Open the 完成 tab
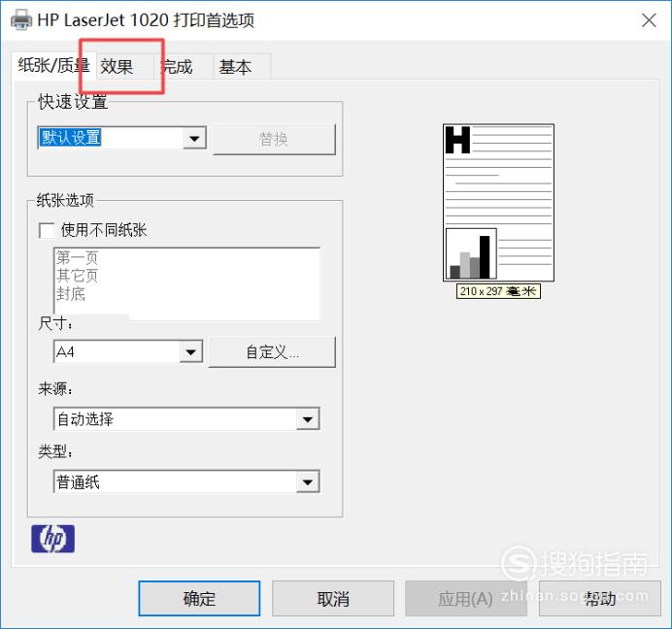Screen dimensions: 672x629 click(183, 66)
